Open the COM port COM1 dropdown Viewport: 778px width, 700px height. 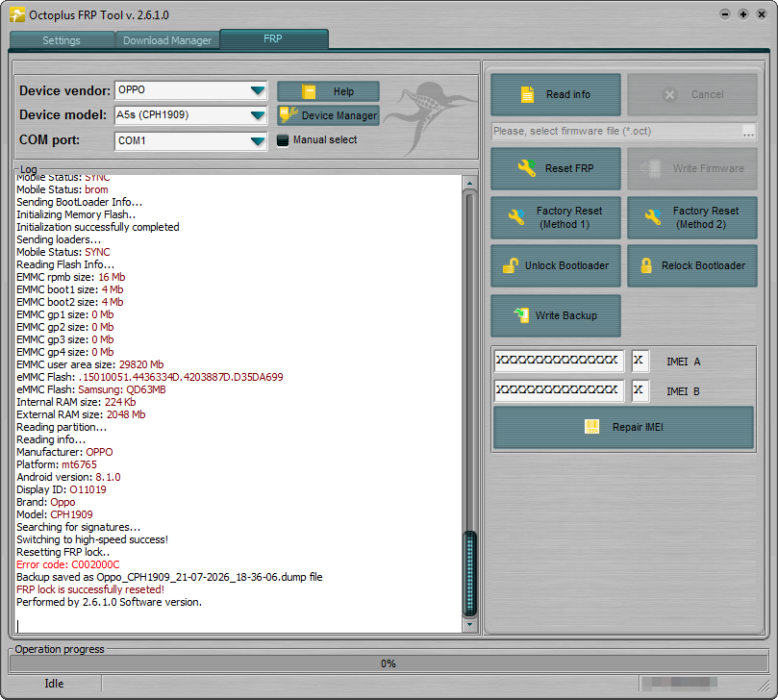pos(191,141)
